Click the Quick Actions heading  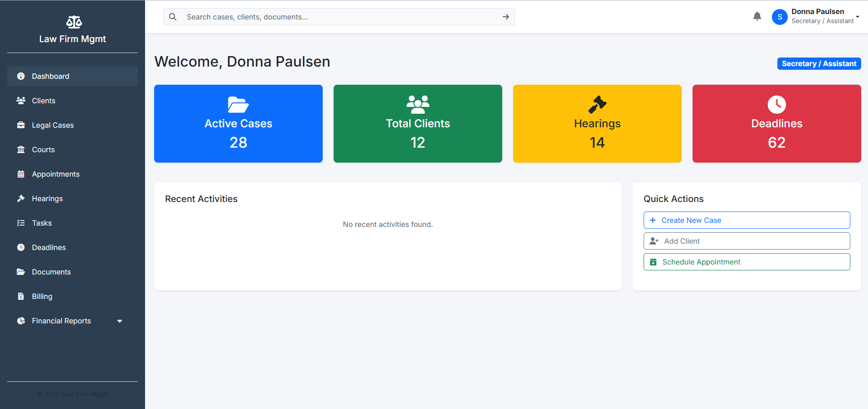point(674,199)
